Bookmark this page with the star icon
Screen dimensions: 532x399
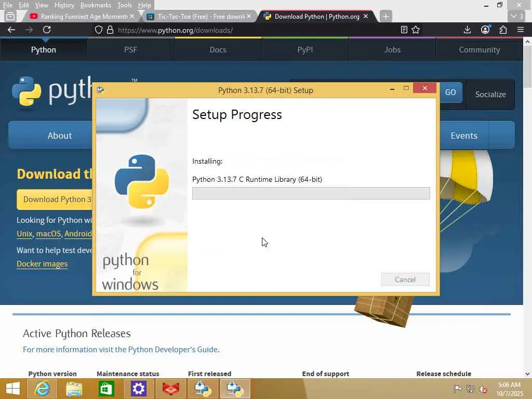pos(416,30)
